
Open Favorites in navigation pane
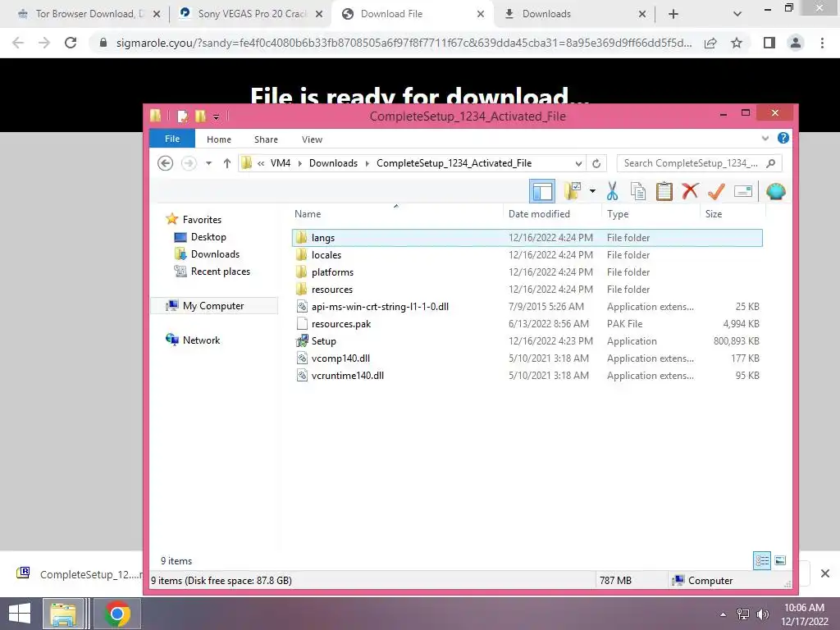tap(202, 220)
